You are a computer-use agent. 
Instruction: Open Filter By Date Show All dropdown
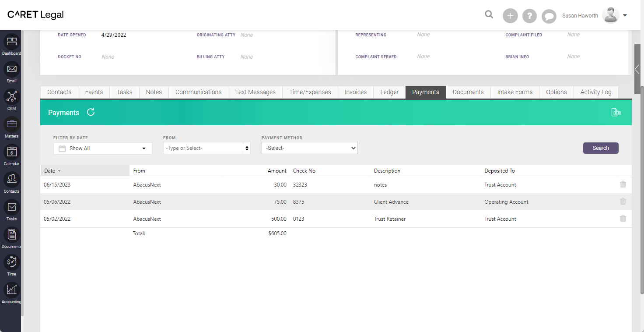click(x=103, y=148)
